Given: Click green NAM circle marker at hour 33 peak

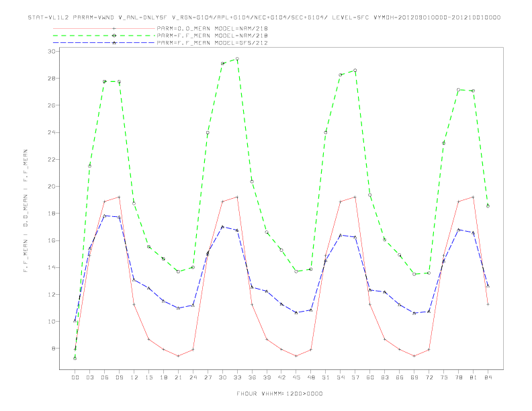Looking at the screenshot, I should (x=237, y=59).
